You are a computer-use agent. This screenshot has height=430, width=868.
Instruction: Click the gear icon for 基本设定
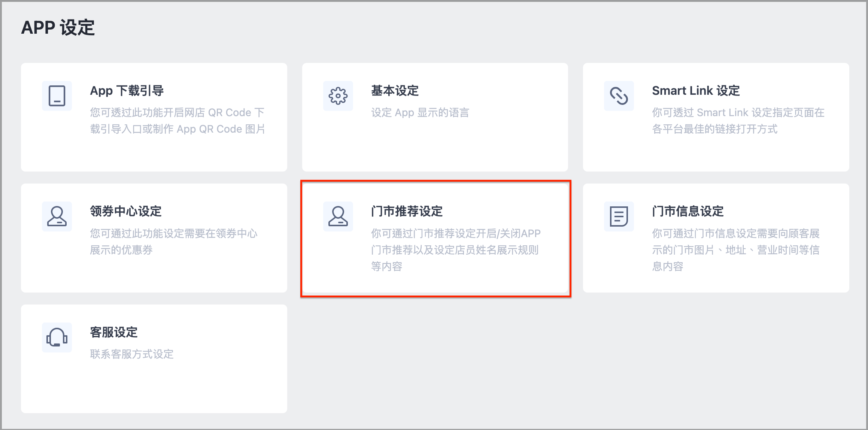click(x=338, y=96)
